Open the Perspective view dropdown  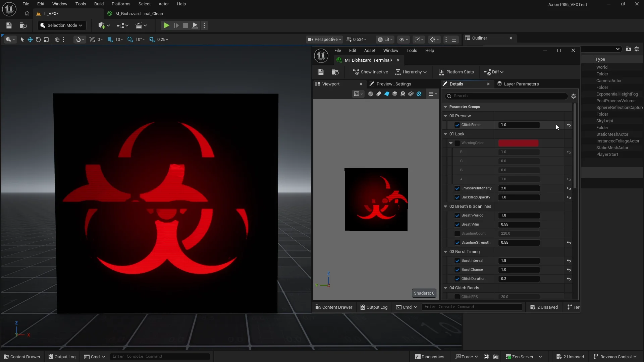coord(324,40)
